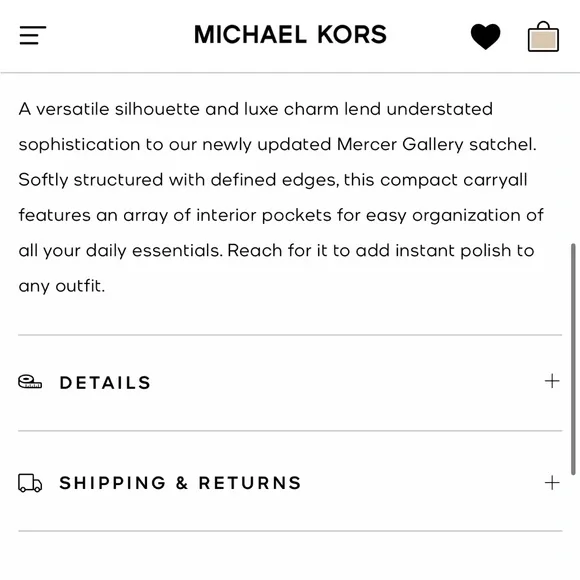580x580 pixels.
Task: Expand Details with its plus icon
Action: click(x=552, y=381)
